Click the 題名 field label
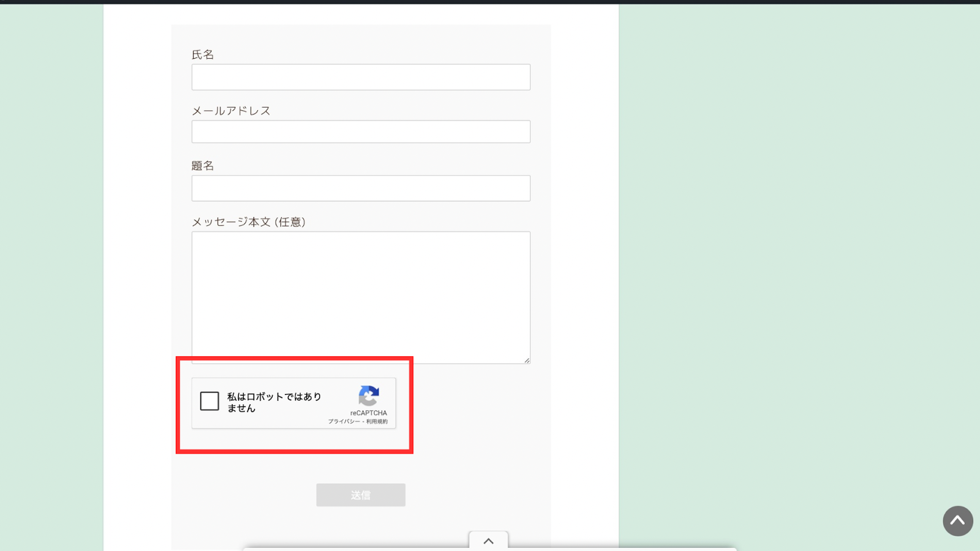The height and width of the screenshot is (551, 980). [x=203, y=166]
